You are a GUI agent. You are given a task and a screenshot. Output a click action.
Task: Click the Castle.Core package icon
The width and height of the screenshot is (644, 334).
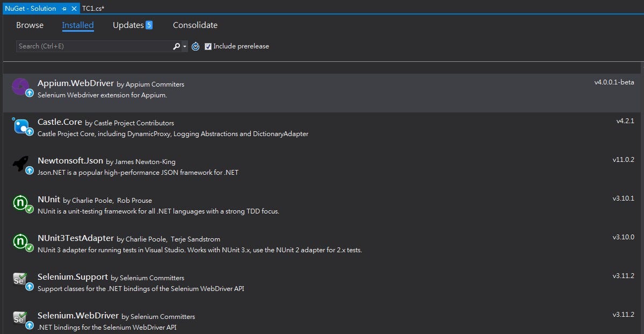[x=21, y=126]
